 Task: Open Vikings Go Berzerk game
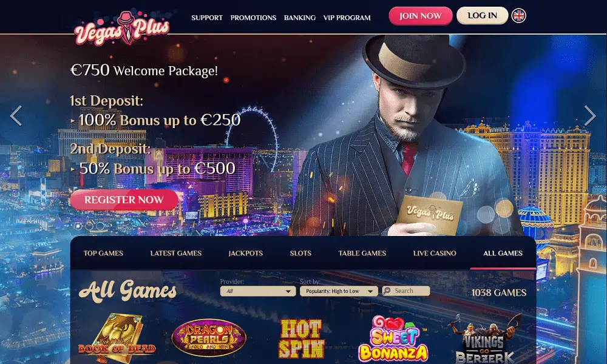point(485,339)
